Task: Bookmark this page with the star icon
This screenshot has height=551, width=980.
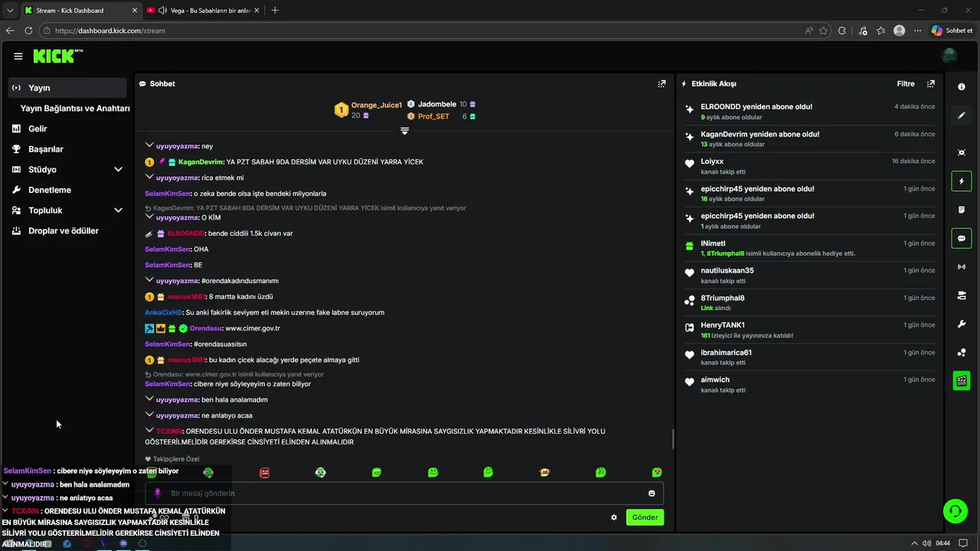Action: click(824, 31)
